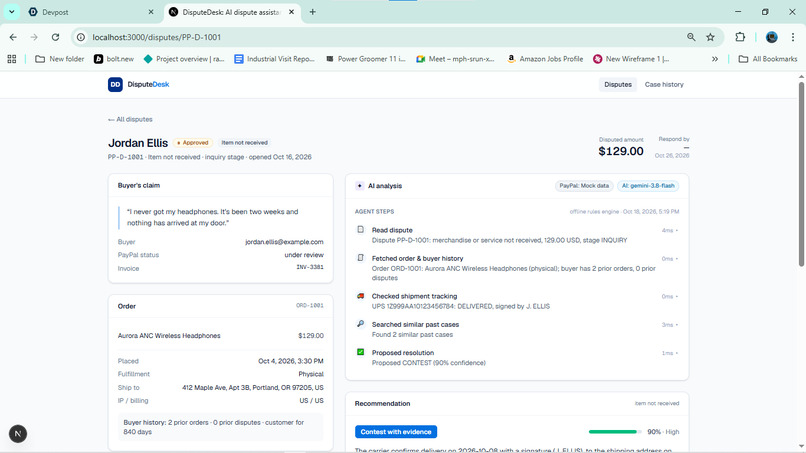Reload the page
Viewport: 806px width, 453px height.
[56, 37]
